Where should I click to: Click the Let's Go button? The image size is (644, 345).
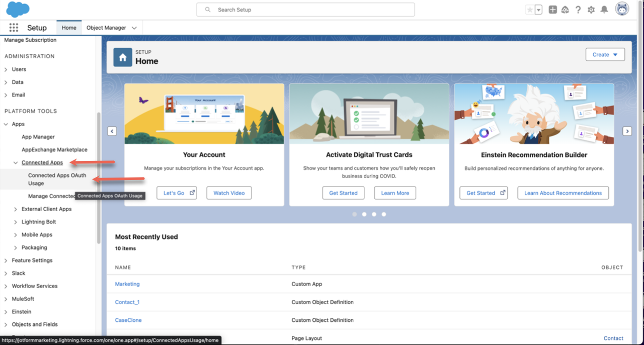[177, 193]
